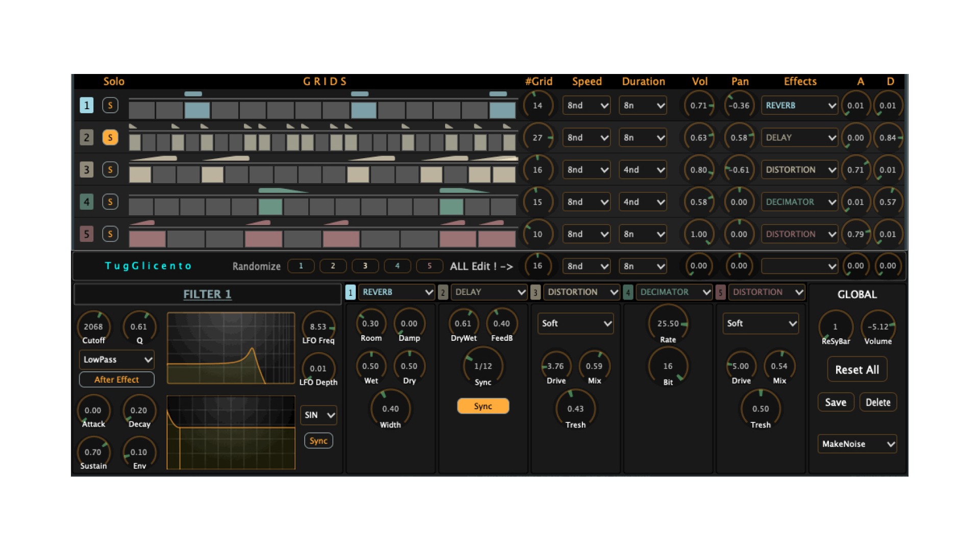The height and width of the screenshot is (551, 980).
Task: Click the ALL Edit #Grid knob showing 16
Action: point(537,266)
